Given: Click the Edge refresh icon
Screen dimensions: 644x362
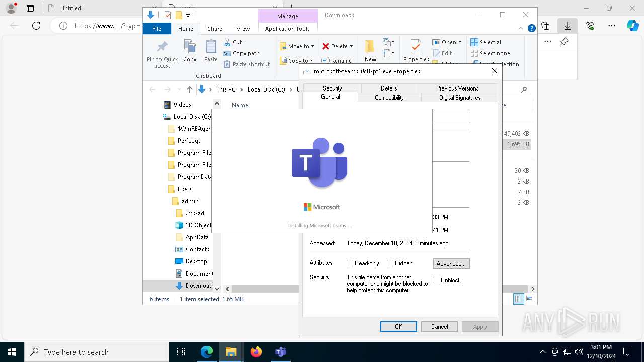Looking at the screenshot, I should [x=36, y=26].
